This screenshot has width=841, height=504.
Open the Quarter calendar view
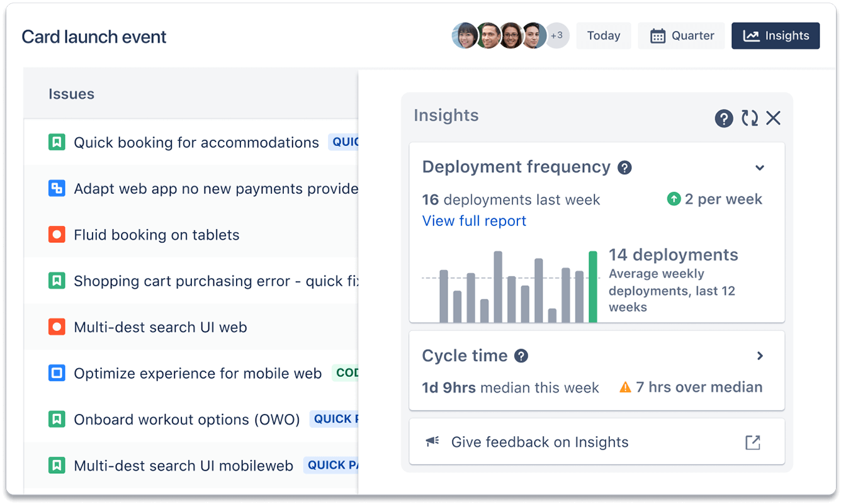[681, 35]
